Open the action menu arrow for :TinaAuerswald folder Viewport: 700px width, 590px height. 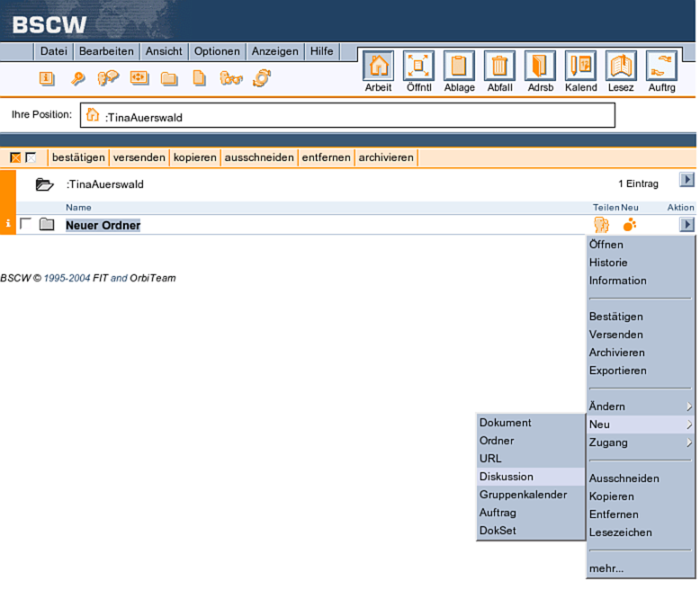tap(686, 180)
